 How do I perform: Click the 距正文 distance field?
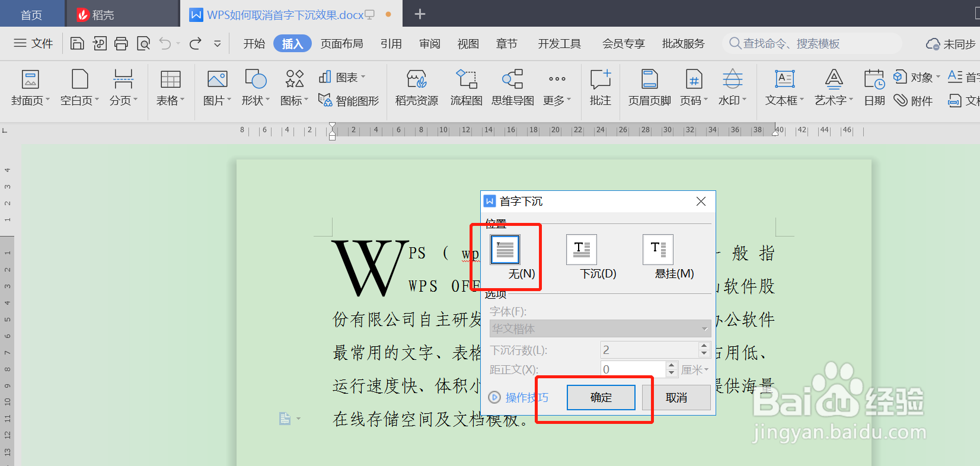coord(634,369)
